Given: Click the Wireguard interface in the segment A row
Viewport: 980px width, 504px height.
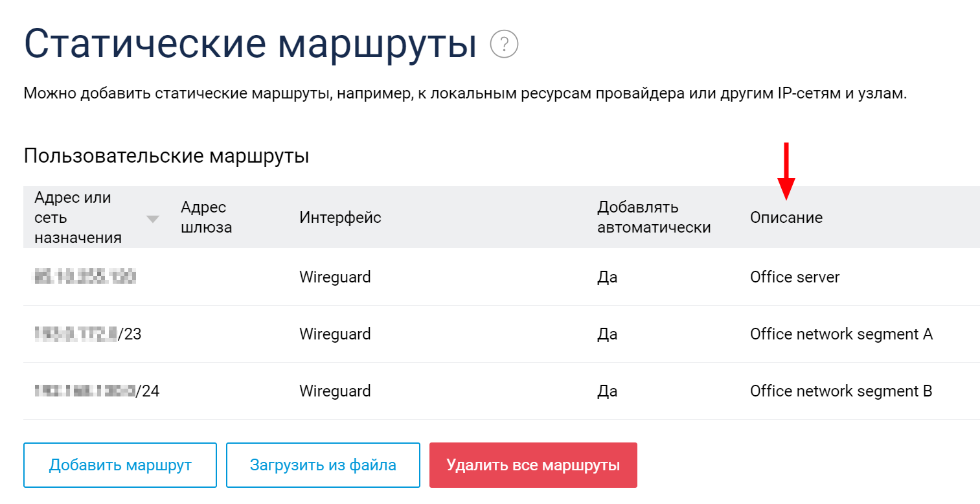Looking at the screenshot, I should [x=335, y=334].
